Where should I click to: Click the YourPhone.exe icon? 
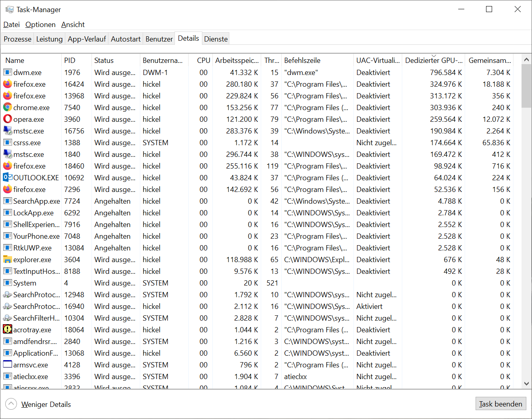[8, 236]
